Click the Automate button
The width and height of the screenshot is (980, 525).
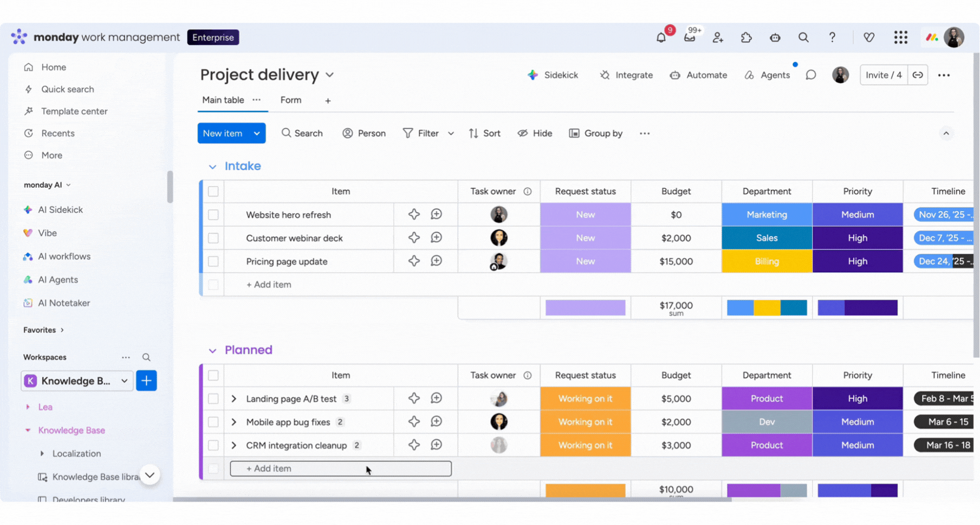click(x=698, y=75)
